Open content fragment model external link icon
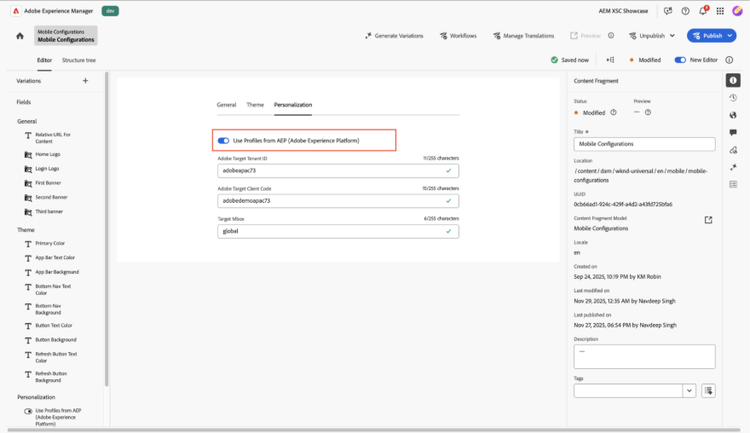This screenshot has height=433, width=750. pos(708,220)
